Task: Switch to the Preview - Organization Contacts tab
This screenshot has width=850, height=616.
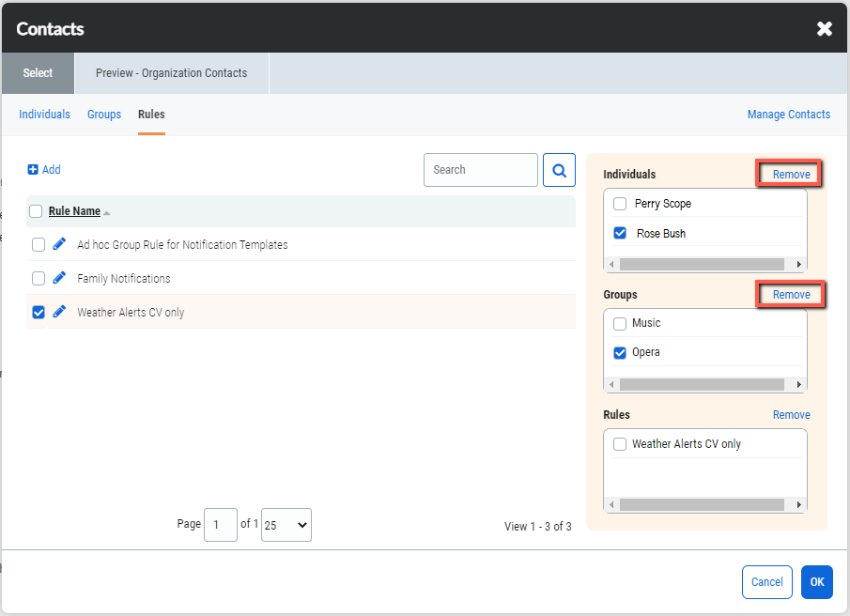Action: point(171,72)
